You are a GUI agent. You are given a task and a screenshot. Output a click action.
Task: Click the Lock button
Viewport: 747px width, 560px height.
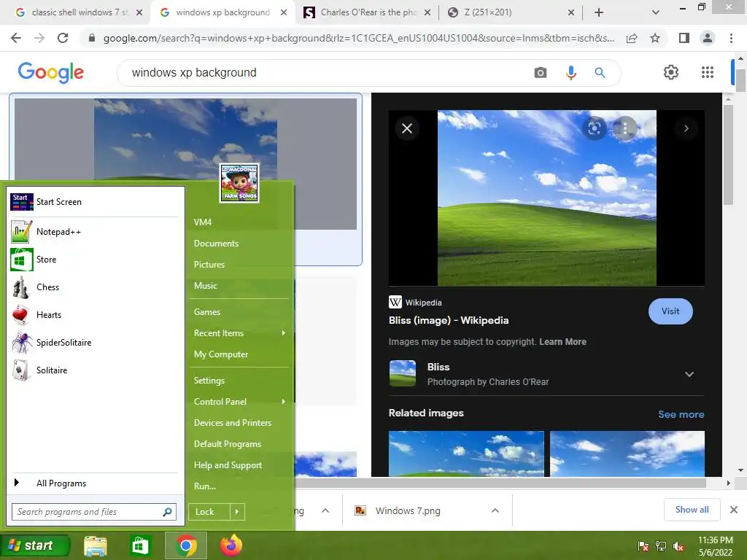209,512
